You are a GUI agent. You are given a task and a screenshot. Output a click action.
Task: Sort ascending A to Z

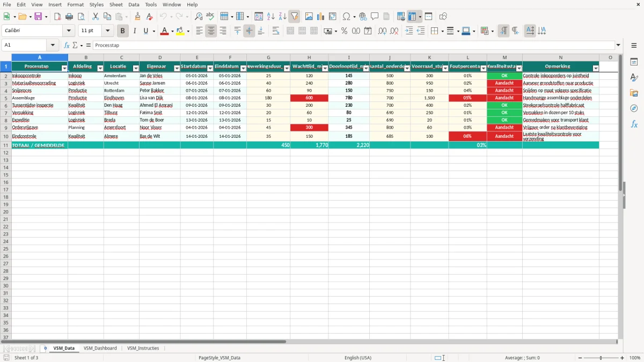[x=271, y=17]
